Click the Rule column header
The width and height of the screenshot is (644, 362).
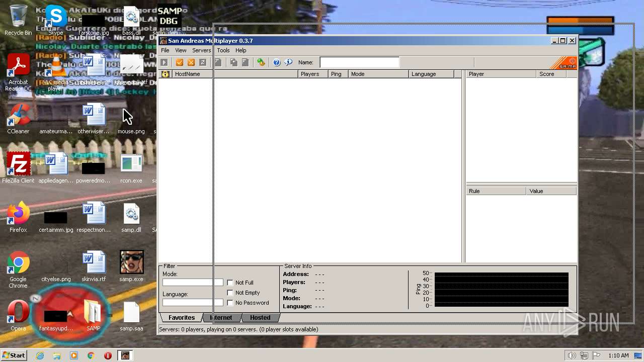pyautogui.click(x=497, y=191)
